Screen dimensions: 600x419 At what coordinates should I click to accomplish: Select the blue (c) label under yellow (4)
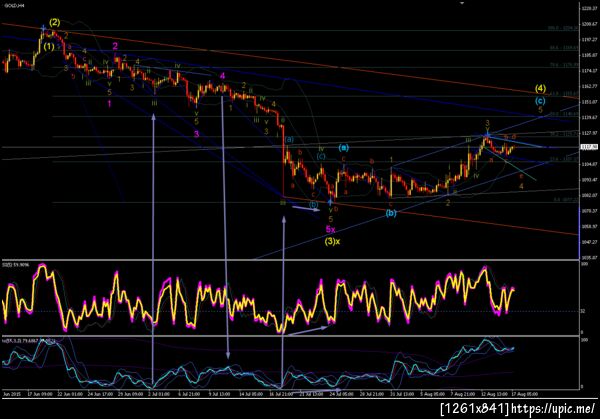point(540,101)
